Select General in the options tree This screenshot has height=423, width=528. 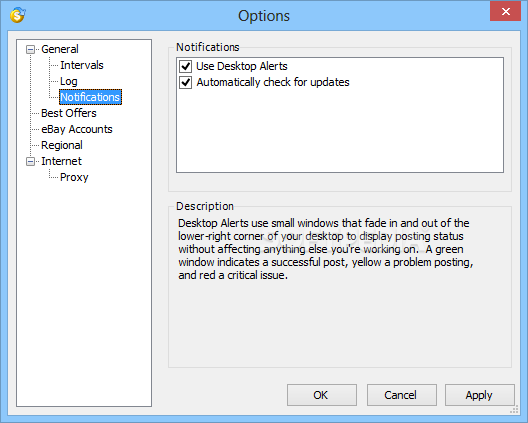[60, 49]
